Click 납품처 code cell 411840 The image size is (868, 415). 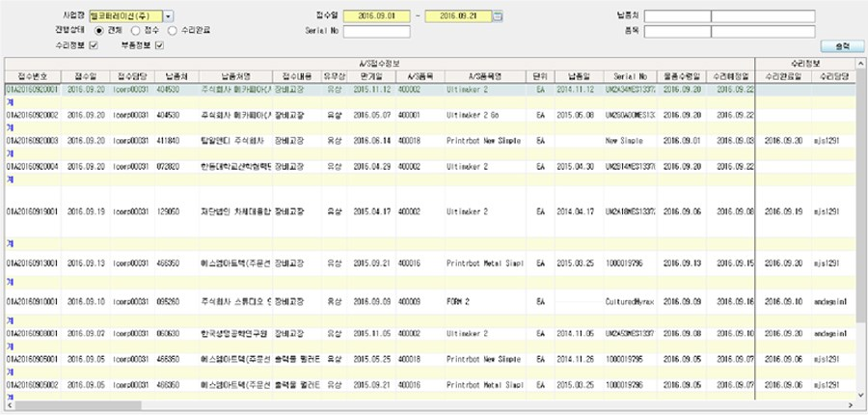tap(176, 141)
